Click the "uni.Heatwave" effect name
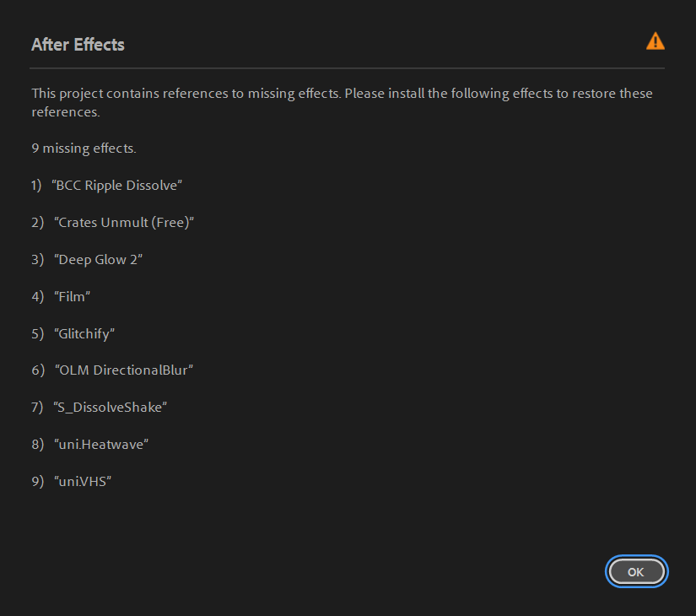Viewport: 696px width, 616px height. (x=100, y=444)
